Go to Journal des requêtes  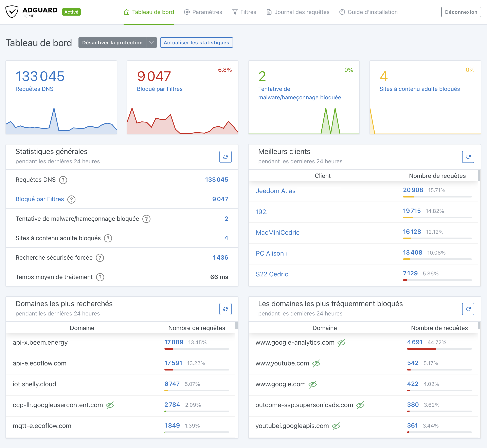[298, 12]
